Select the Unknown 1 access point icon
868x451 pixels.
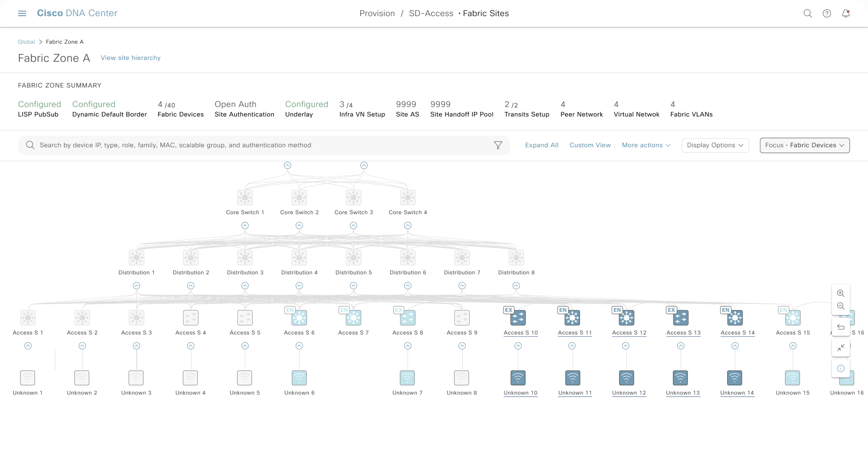[x=28, y=378]
